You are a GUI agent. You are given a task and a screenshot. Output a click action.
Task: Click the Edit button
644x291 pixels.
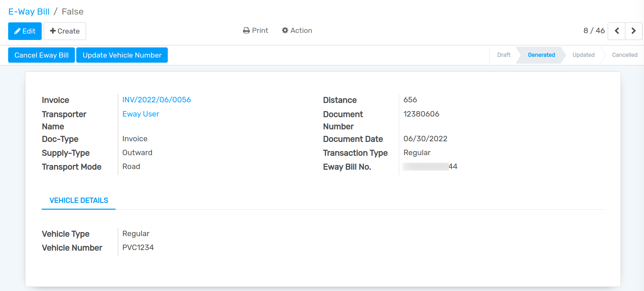(x=25, y=31)
